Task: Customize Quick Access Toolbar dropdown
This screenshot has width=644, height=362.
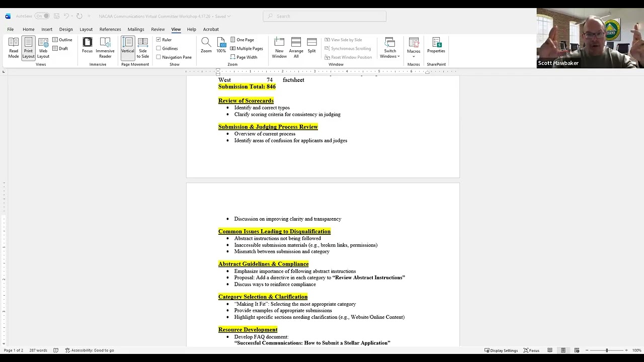Action: (89, 16)
